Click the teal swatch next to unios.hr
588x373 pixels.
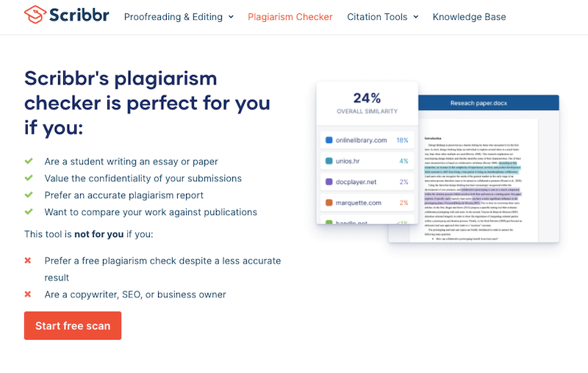[x=329, y=161]
